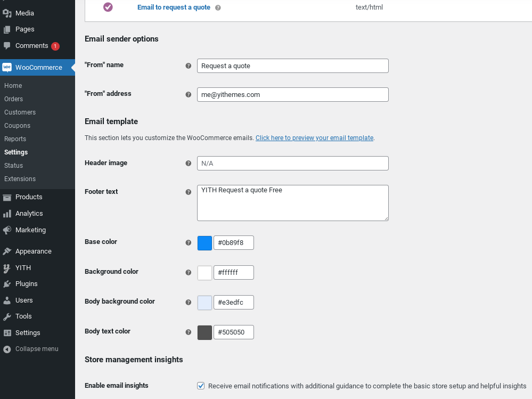Open the Email to request a quote link
This screenshot has width=532, height=399.
(174, 7)
